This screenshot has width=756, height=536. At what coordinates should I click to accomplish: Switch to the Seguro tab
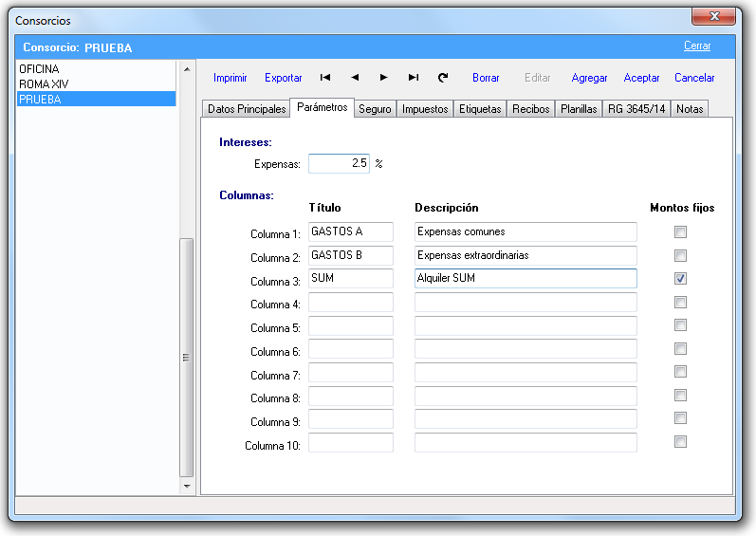click(375, 109)
